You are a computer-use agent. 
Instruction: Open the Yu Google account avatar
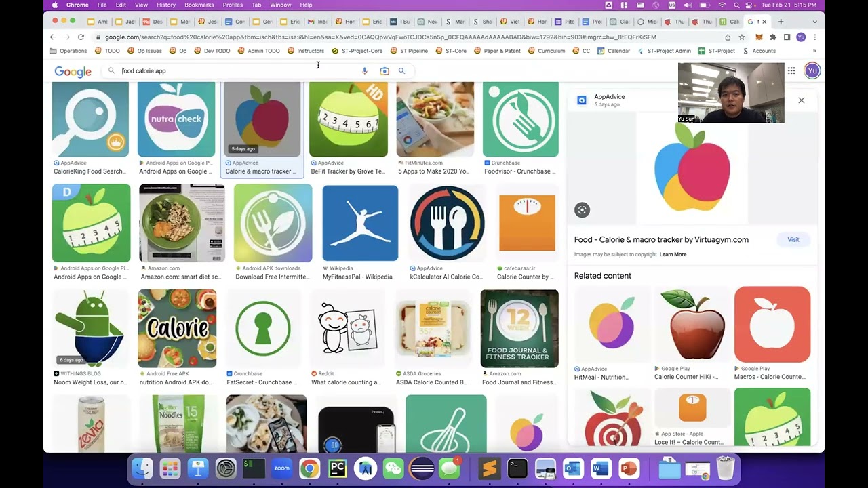click(x=812, y=70)
